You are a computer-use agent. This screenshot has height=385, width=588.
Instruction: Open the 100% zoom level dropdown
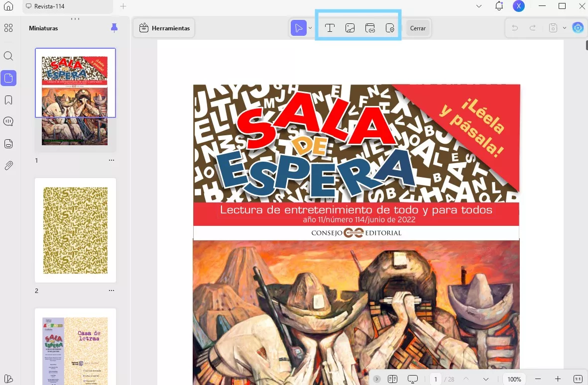point(514,379)
